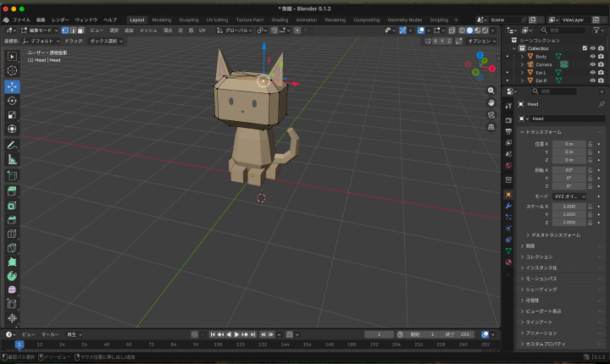Open the デフォルト coordinate dropdown
This screenshot has width=610, height=364.
41,41
